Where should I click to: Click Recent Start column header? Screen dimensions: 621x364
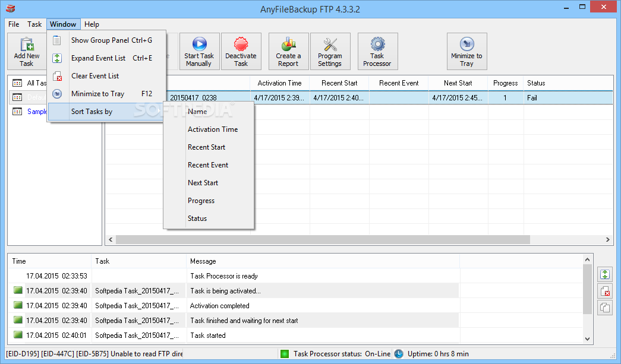[x=339, y=83]
